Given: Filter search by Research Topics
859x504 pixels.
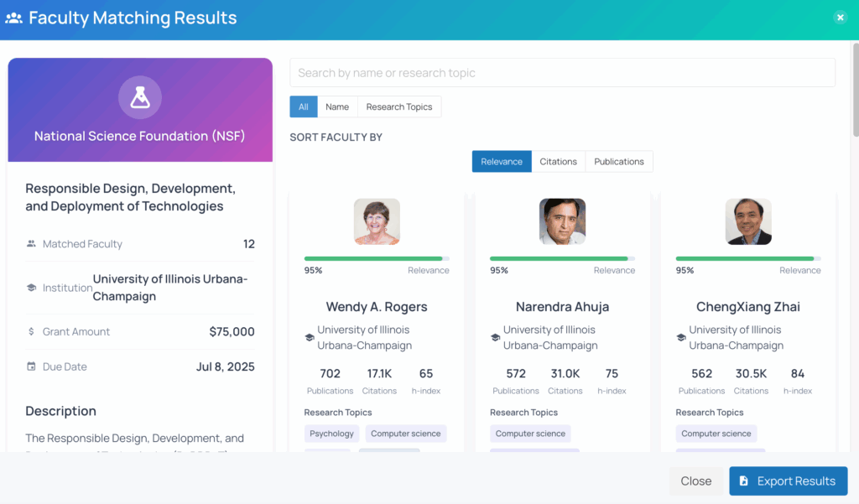Looking at the screenshot, I should pyautogui.click(x=399, y=107).
